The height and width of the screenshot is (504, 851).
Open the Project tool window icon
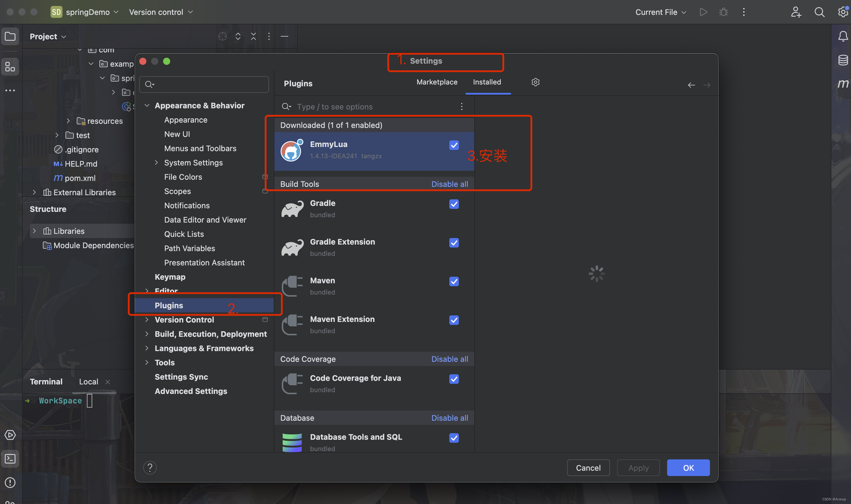(x=10, y=36)
